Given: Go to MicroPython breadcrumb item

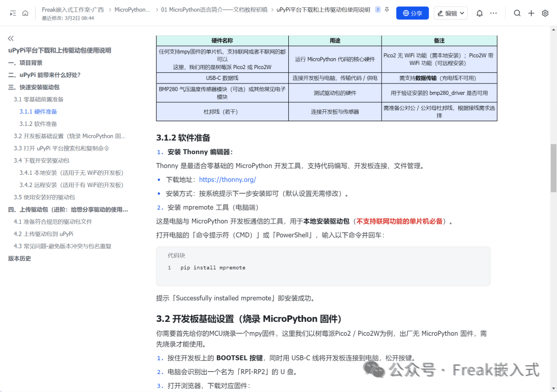Looking at the screenshot, I should click(133, 10).
